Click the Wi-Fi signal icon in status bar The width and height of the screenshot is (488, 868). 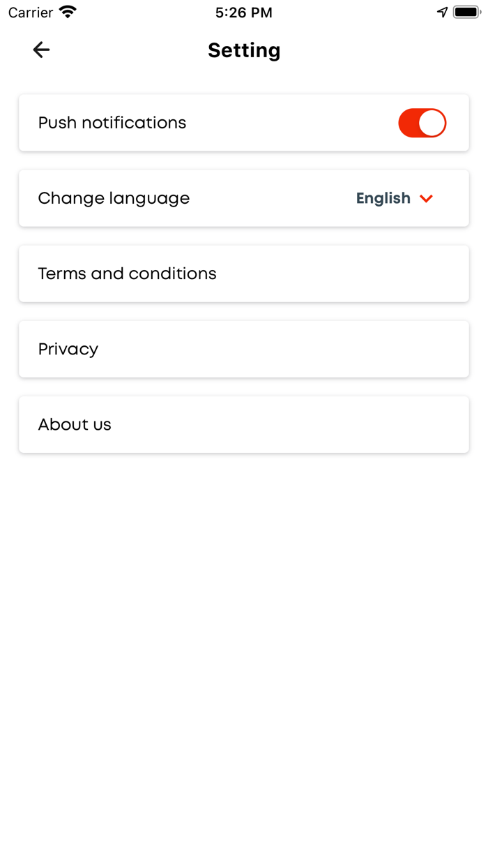tap(68, 12)
